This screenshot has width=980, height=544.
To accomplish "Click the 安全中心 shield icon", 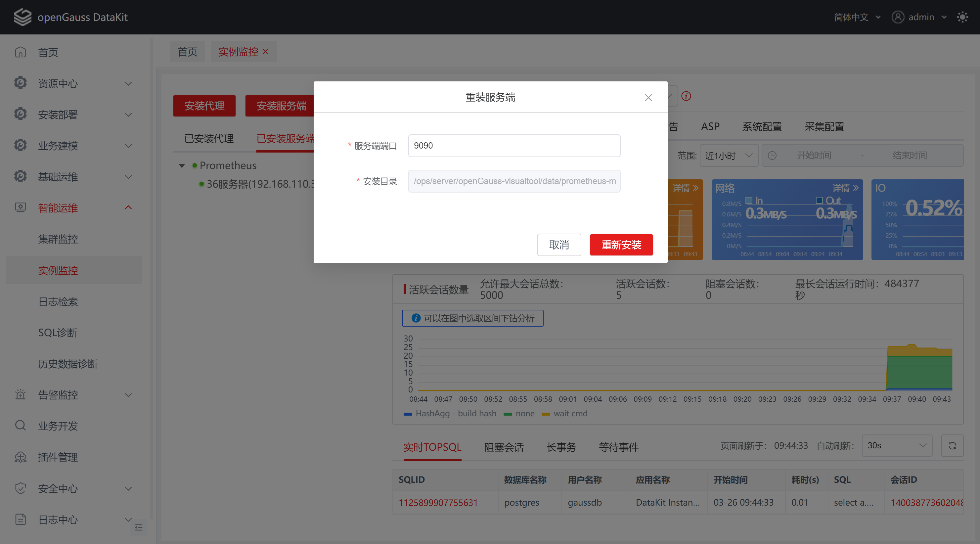I will 20,488.
